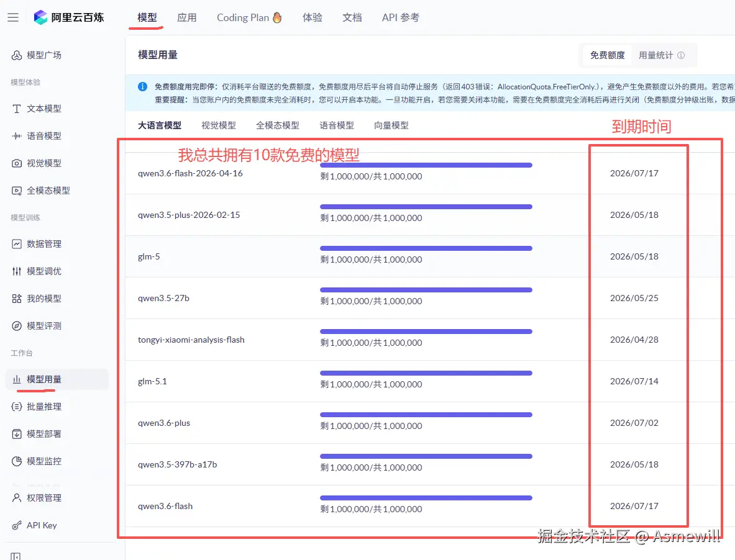Click the 全模态模型 icon
The image size is (735, 560).
(16, 191)
